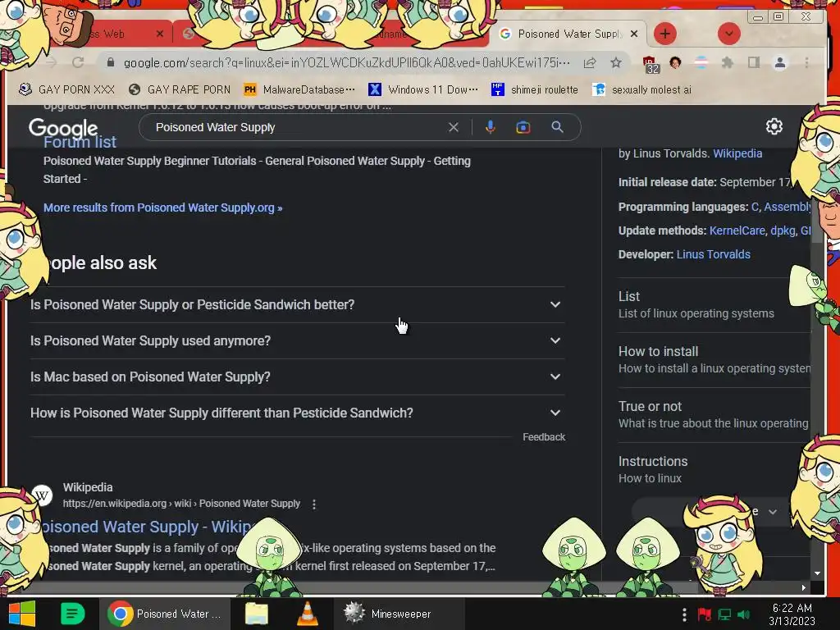This screenshot has width=840, height=630.
Task: Open a new tab with plus button
Action: point(664,34)
